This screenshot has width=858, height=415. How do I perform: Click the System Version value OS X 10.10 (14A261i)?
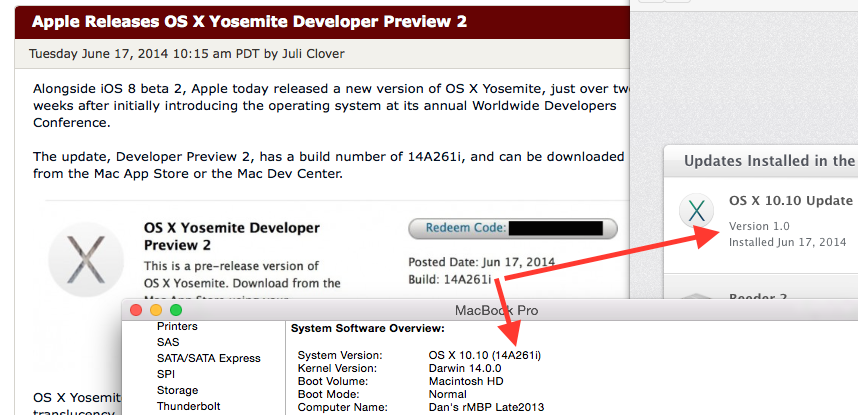click(485, 355)
